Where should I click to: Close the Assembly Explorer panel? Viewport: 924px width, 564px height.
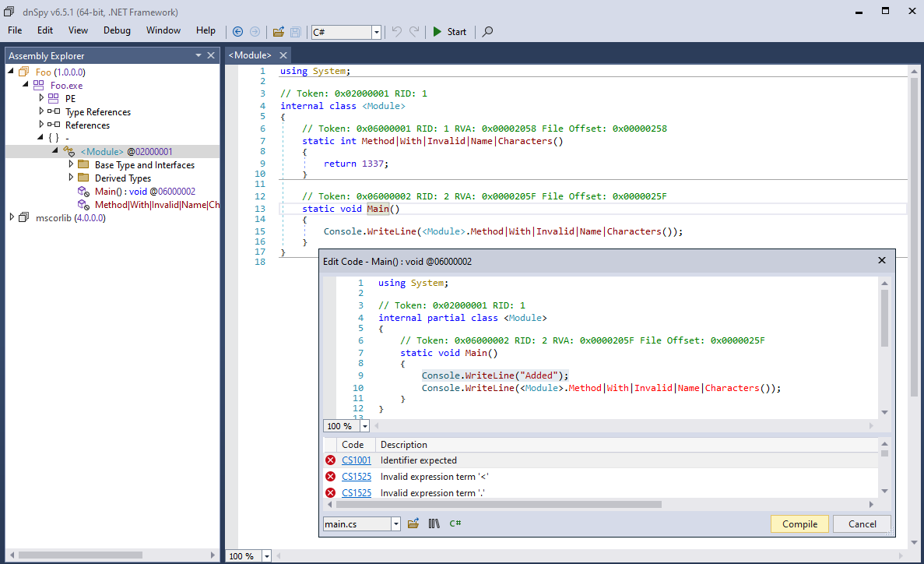tap(211, 55)
